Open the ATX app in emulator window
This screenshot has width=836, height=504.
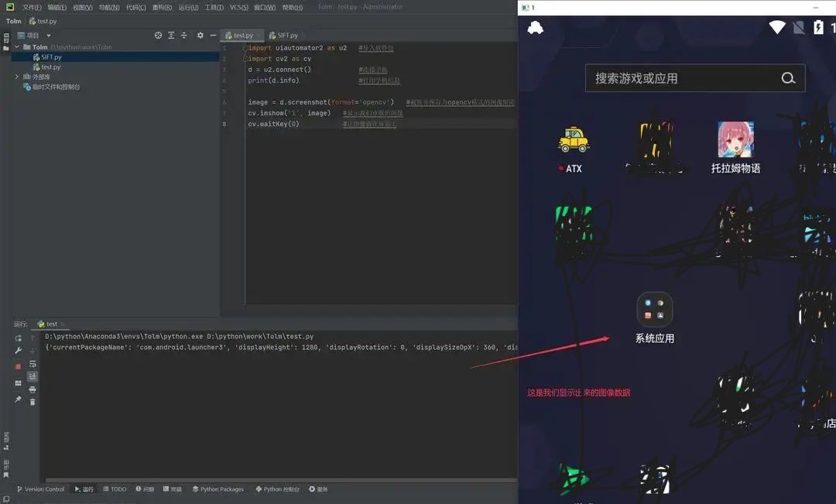pyautogui.click(x=574, y=150)
